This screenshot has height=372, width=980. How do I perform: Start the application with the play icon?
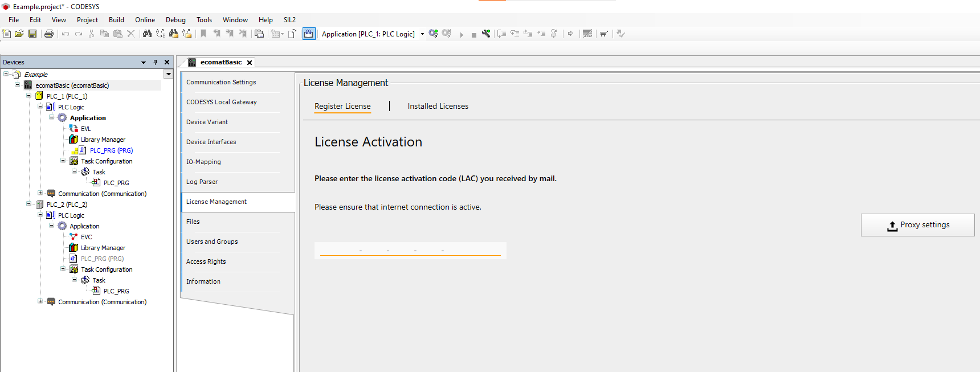click(462, 34)
